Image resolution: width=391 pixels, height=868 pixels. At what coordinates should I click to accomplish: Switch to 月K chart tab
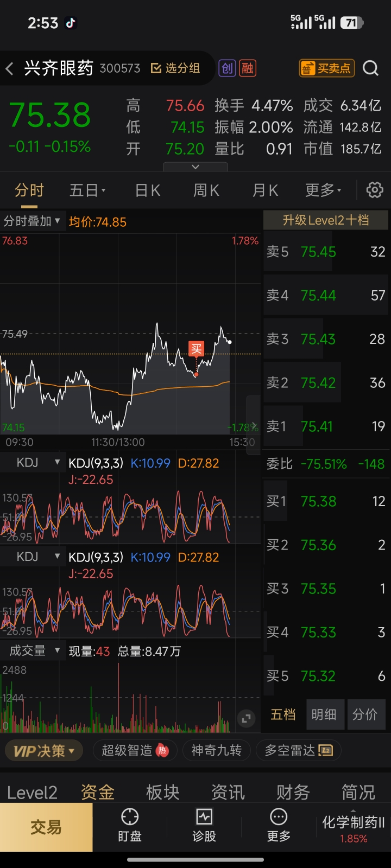[x=265, y=190]
